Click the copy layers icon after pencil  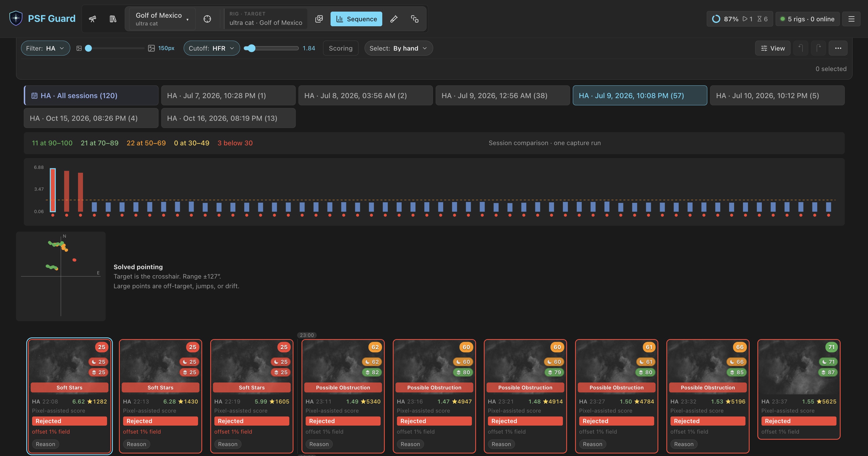pos(415,19)
